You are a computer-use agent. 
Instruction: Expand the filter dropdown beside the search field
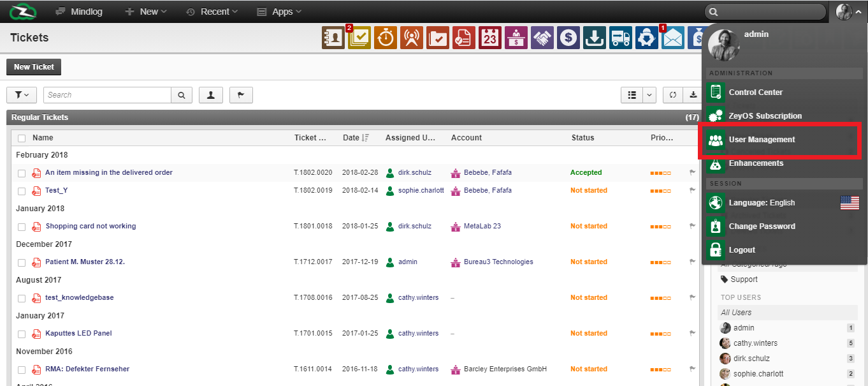(21, 94)
